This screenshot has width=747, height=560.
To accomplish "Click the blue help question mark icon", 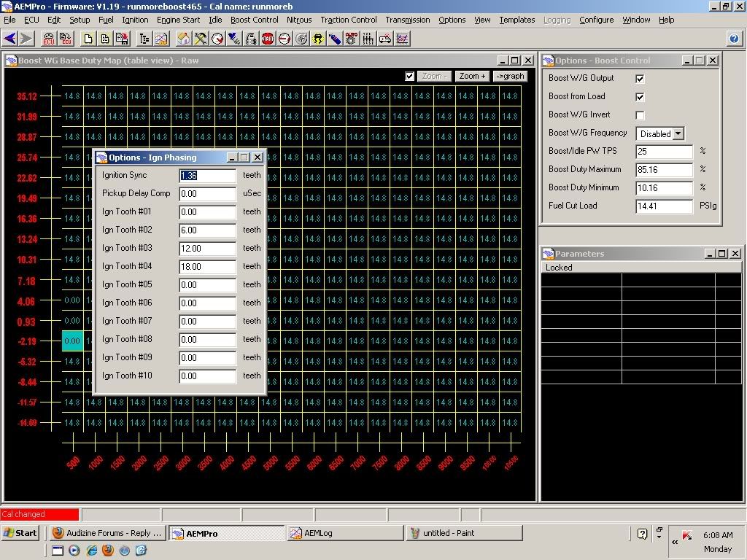I will coord(734,39).
